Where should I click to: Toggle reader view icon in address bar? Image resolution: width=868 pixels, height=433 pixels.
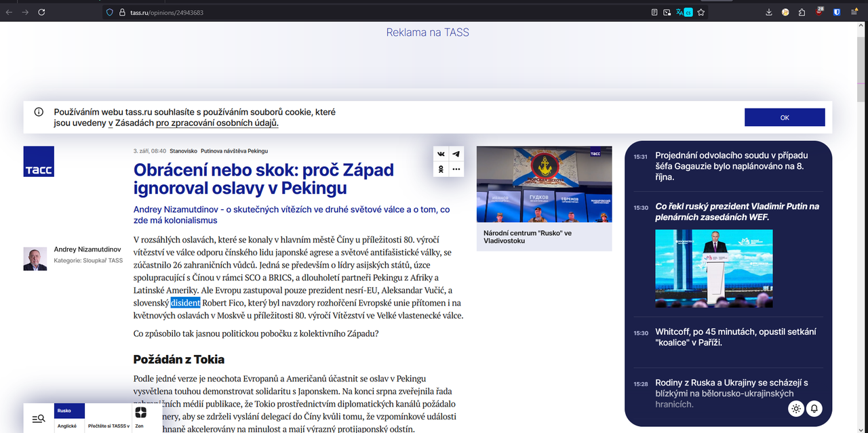click(654, 12)
